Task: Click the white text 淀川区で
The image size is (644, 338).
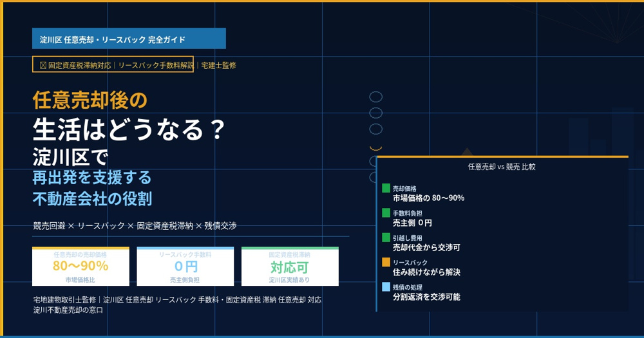Action: [x=71, y=158]
